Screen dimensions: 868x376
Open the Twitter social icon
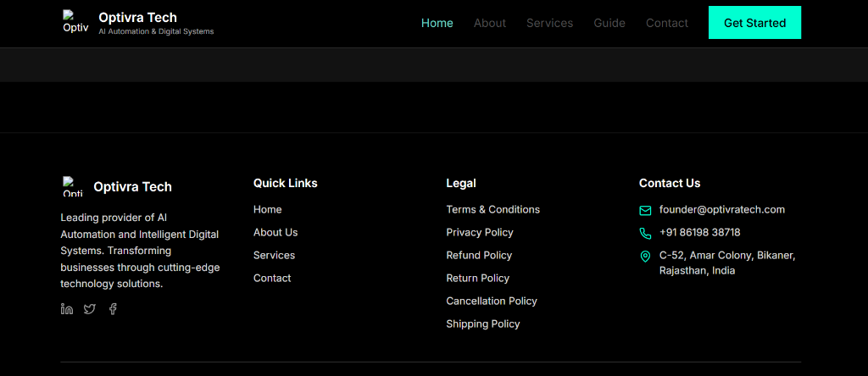(x=90, y=309)
